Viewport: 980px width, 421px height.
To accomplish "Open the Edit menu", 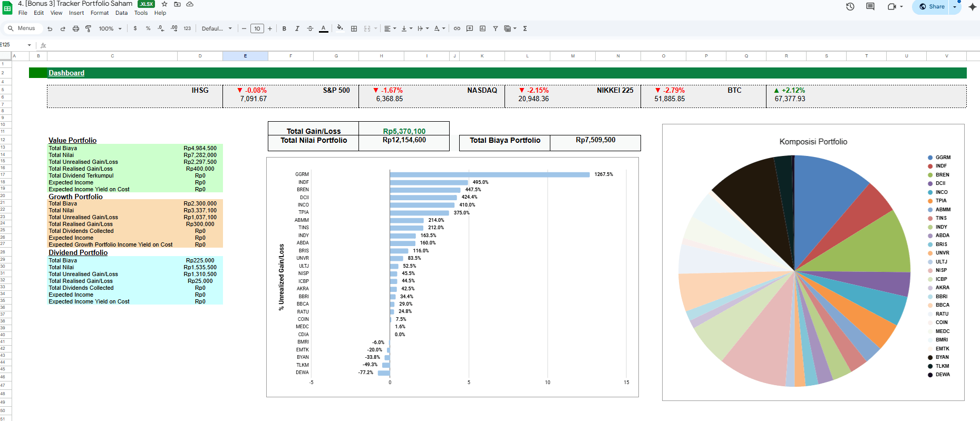I will (39, 13).
